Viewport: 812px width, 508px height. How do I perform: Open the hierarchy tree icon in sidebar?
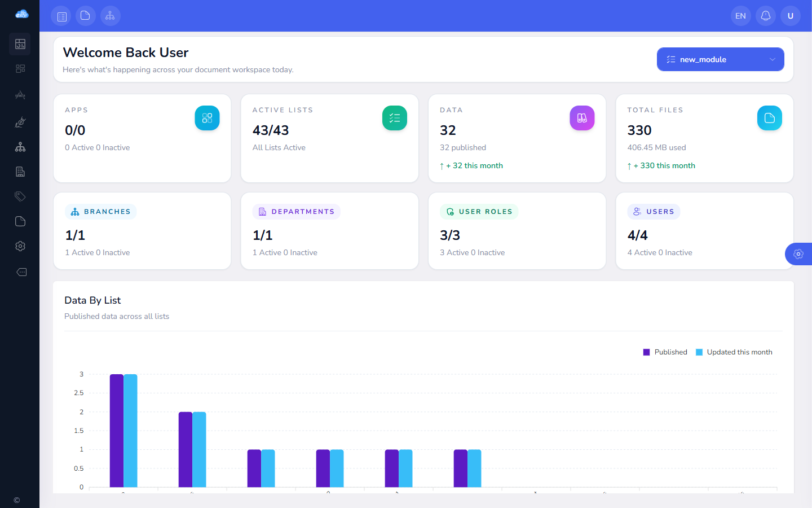[20, 147]
